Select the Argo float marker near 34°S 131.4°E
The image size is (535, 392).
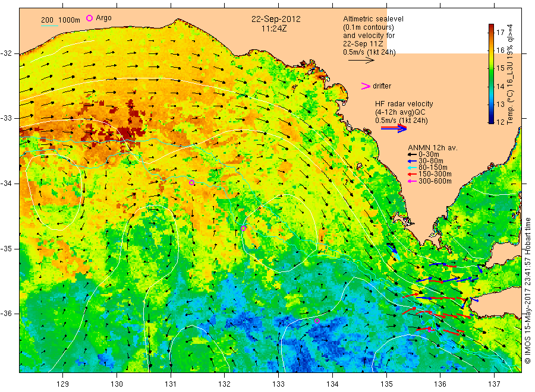(192, 183)
